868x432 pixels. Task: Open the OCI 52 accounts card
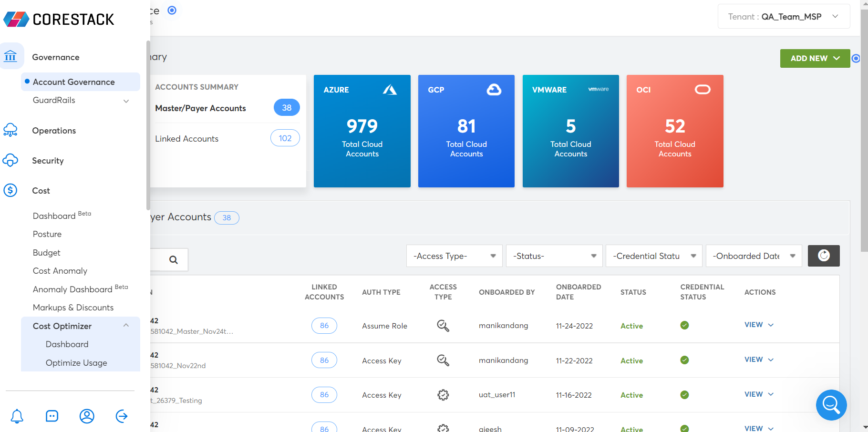(675, 131)
